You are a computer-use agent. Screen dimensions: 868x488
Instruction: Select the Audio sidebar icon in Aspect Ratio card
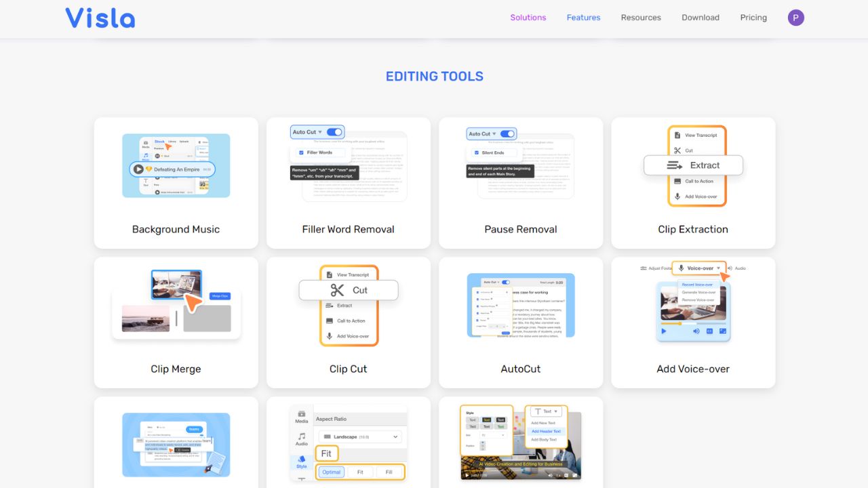[x=301, y=439]
